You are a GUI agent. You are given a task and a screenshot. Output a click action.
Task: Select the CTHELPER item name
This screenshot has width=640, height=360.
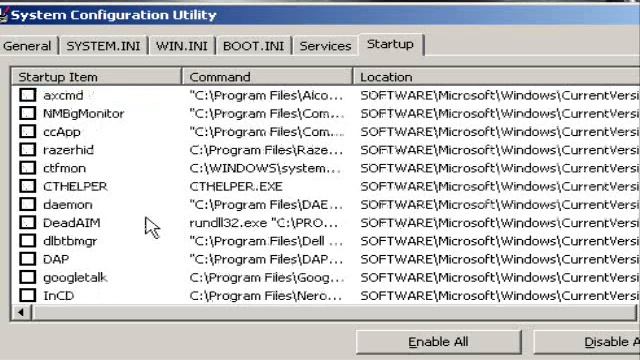coord(75,187)
